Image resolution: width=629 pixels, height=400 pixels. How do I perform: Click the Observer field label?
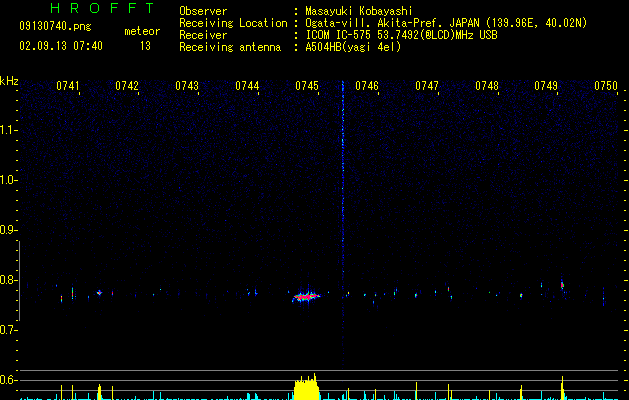pyautogui.click(x=203, y=11)
